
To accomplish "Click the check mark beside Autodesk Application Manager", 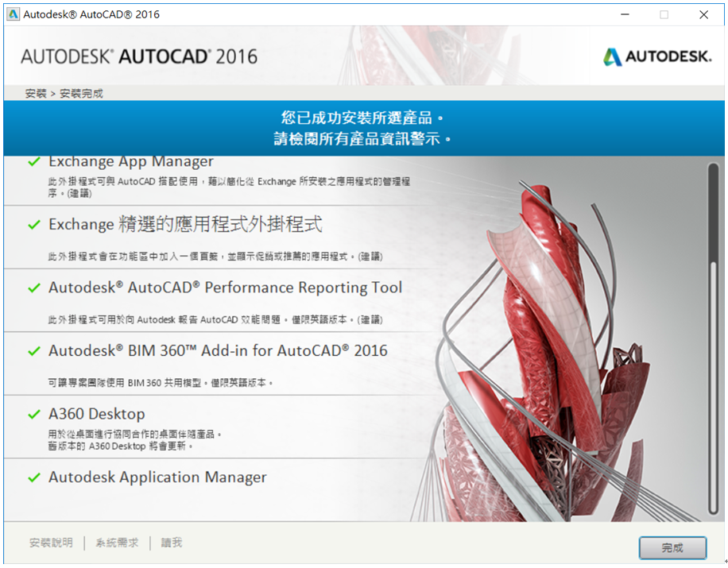I will tap(34, 477).
